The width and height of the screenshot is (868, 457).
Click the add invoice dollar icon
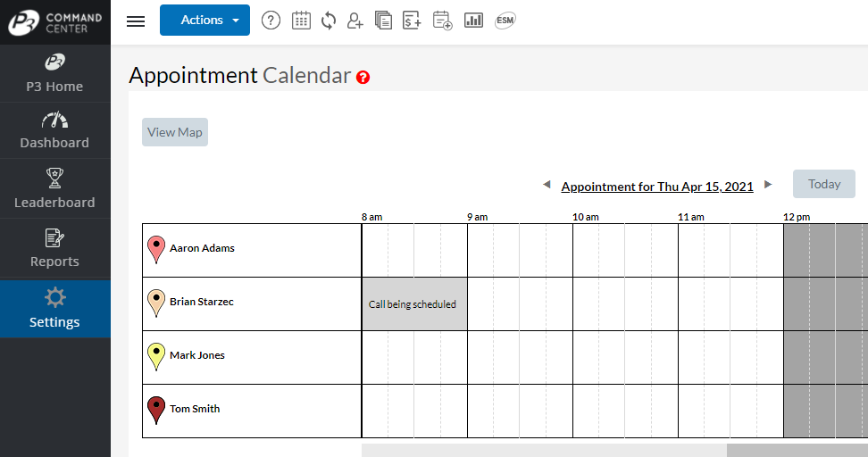click(x=412, y=21)
